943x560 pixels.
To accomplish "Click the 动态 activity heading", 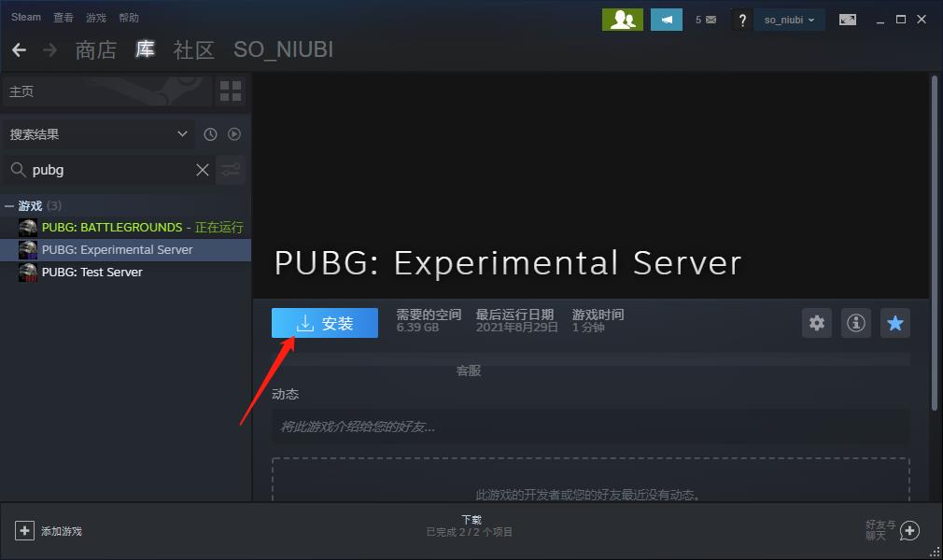I will click(x=285, y=394).
